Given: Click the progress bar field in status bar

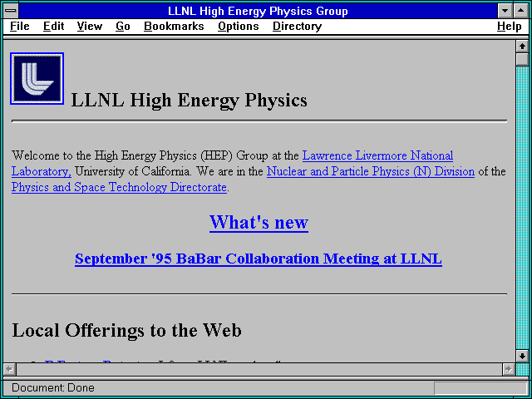Looking at the screenshot, I should click(x=480, y=388).
